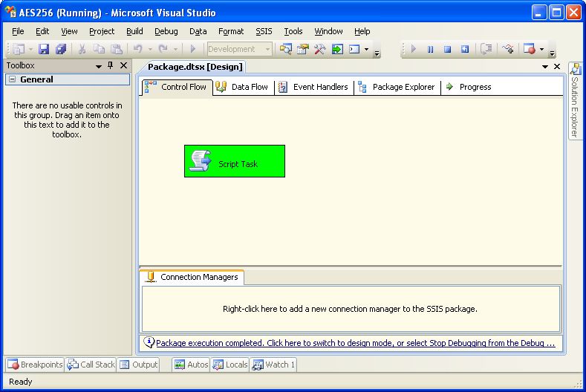Image resolution: width=586 pixels, height=392 pixels.
Task: Pin the Toolbox with auto-hide pushpin
Action: [x=110, y=65]
